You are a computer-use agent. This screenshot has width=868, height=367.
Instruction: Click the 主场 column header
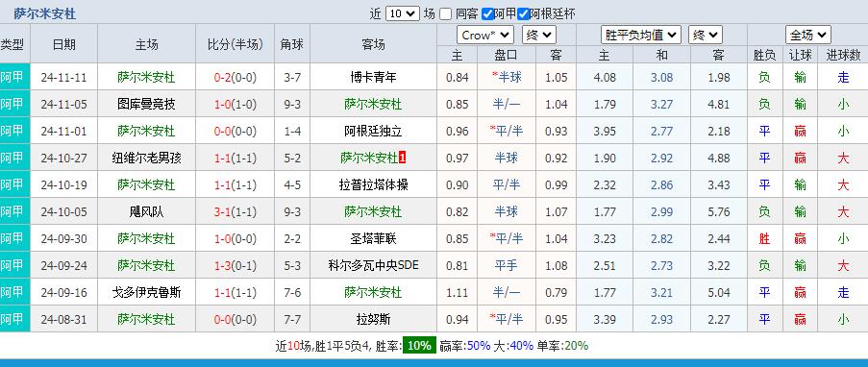(x=146, y=44)
